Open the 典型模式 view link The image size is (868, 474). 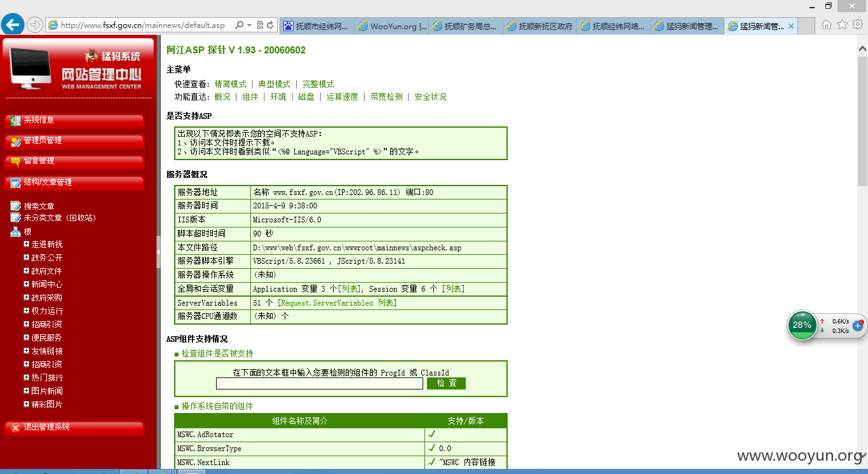(274, 84)
